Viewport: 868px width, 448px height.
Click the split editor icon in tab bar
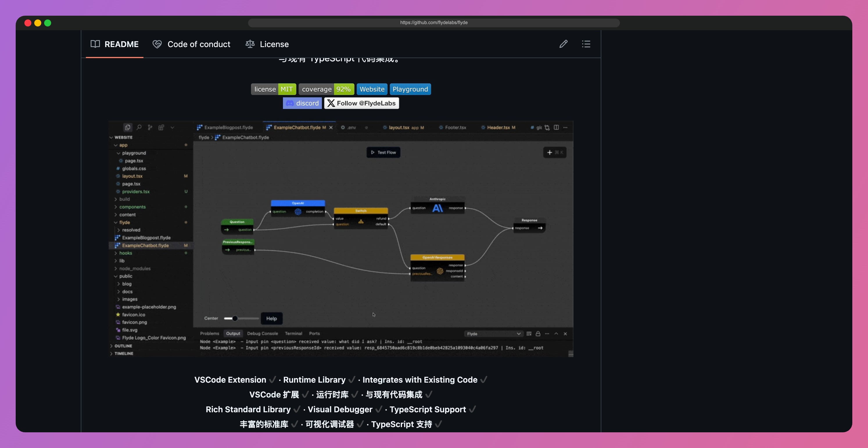click(556, 128)
